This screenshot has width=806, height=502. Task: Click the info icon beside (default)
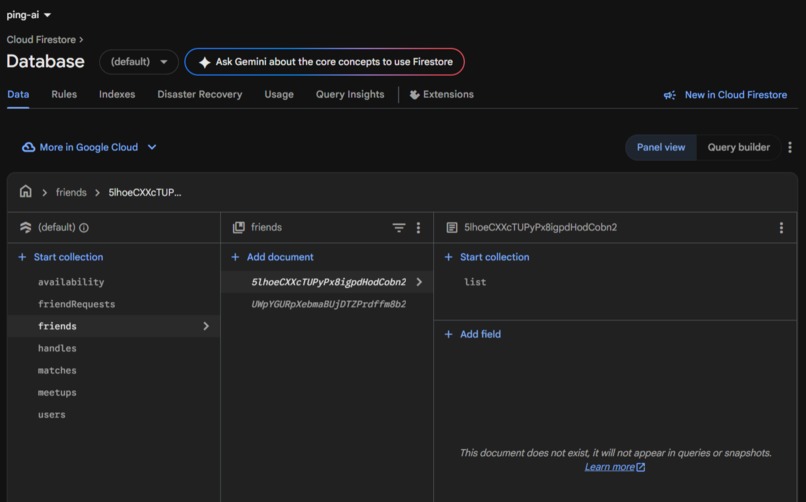[x=84, y=228]
